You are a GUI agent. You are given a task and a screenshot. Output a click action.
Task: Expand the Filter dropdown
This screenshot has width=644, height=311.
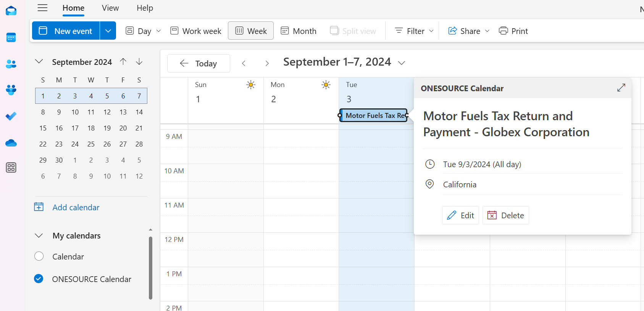click(414, 31)
